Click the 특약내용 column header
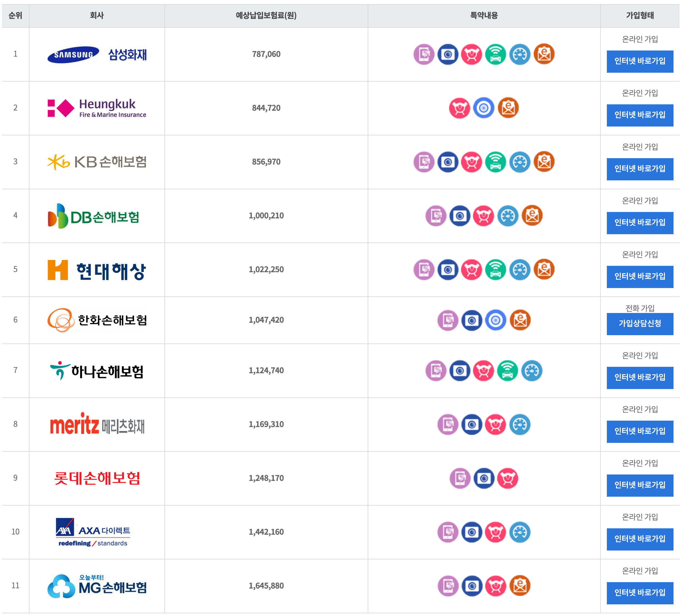 (x=484, y=16)
